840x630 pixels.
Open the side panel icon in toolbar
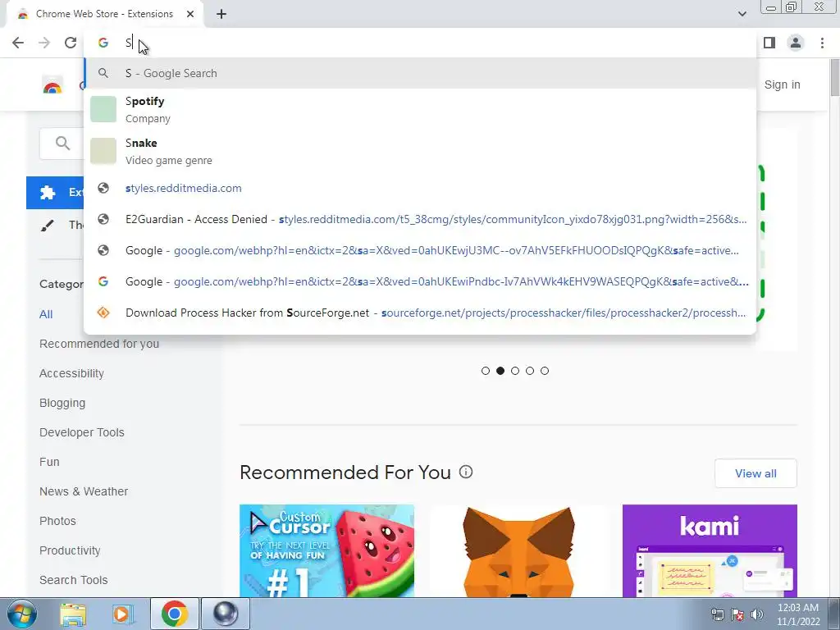pos(769,43)
